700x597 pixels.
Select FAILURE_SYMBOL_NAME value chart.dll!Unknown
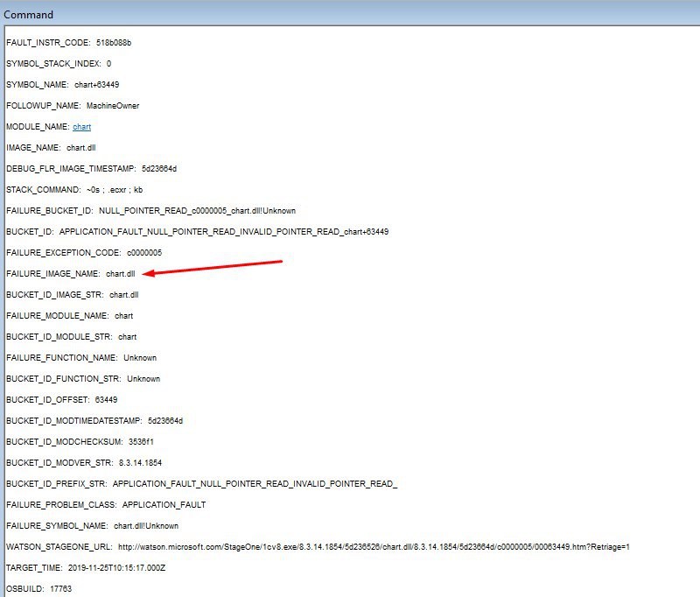(146, 525)
